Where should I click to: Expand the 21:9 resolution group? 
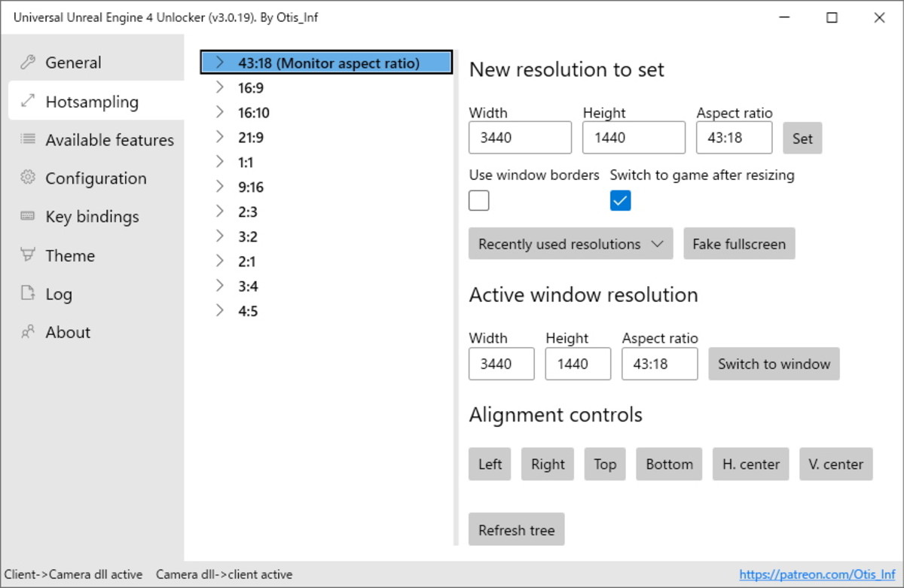click(219, 137)
